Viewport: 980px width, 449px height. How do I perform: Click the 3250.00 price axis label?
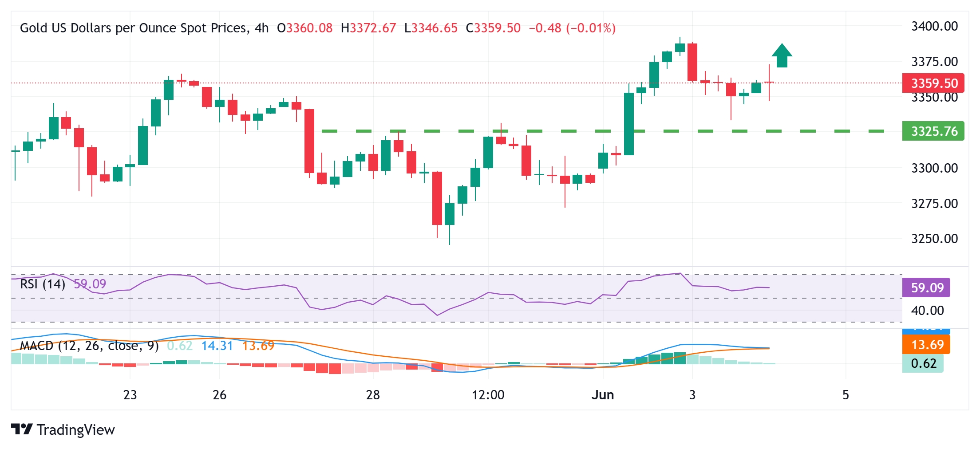(x=934, y=239)
